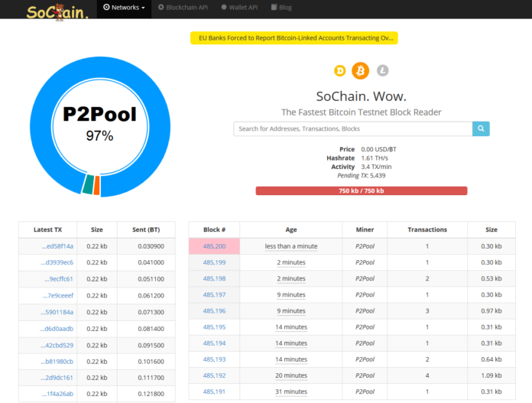Open block 485,191
This screenshot has width=532, height=403.
[x=214, y=392]
